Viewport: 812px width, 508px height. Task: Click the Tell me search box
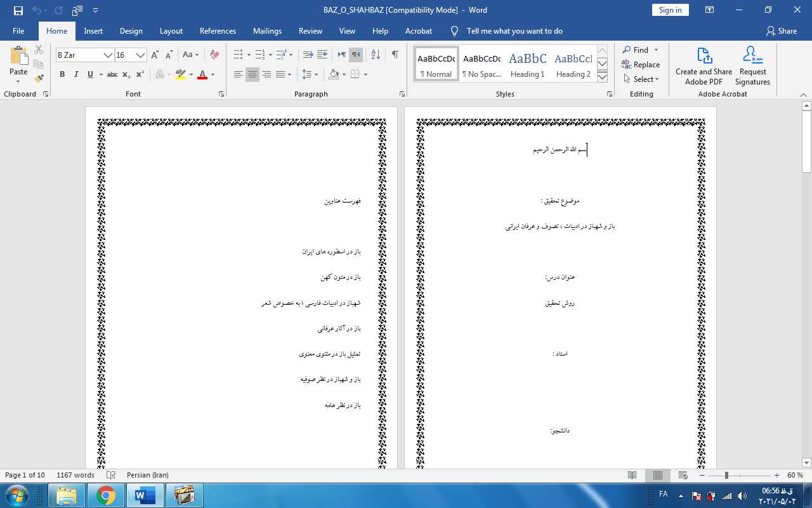point(514,31)
